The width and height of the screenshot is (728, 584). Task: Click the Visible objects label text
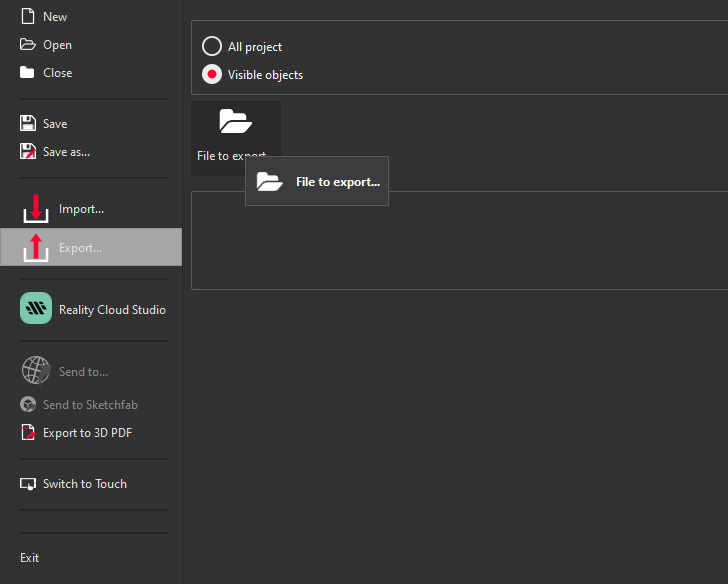tap(265, 75)
